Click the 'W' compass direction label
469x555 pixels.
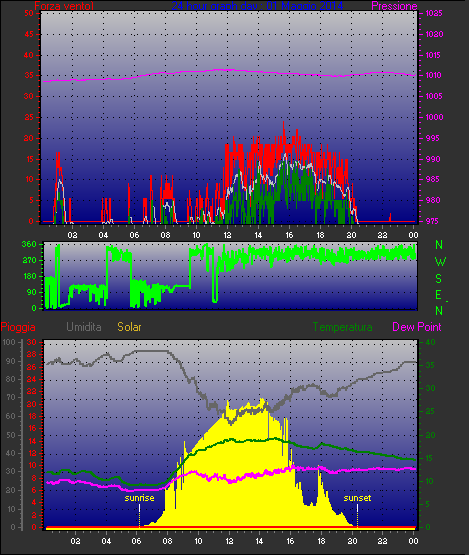[440, 262]
